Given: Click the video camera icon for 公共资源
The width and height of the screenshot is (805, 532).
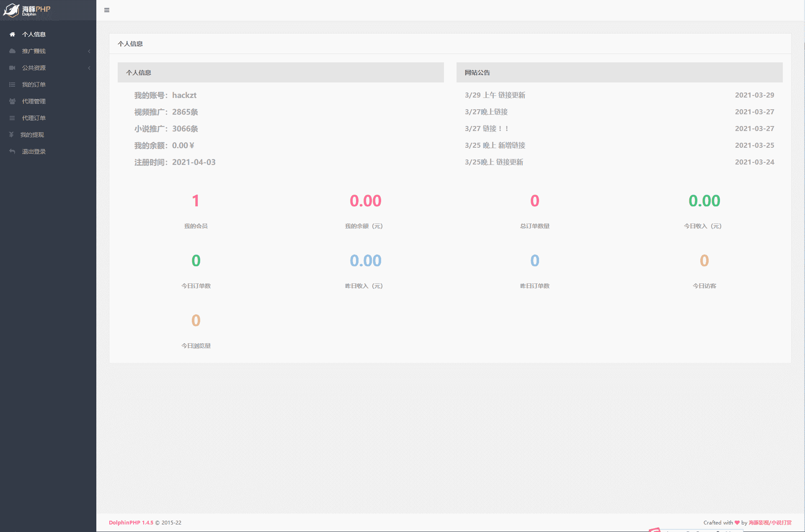Looking at the screenshot, I should [x=12, y=68].
